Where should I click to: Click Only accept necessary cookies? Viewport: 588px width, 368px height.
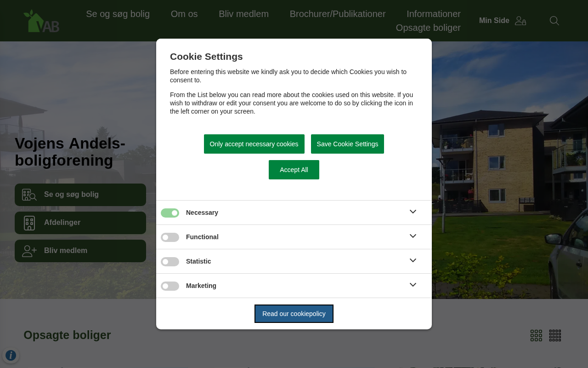(254, 144)
